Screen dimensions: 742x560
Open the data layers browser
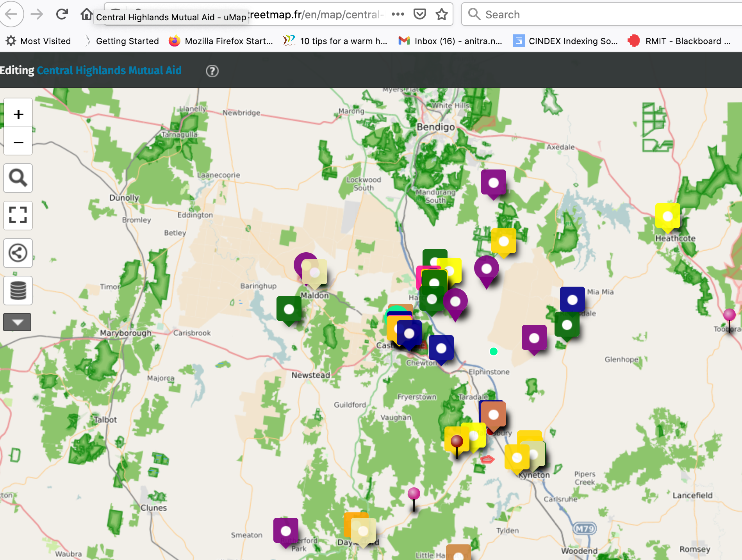(x=18, y=290)
